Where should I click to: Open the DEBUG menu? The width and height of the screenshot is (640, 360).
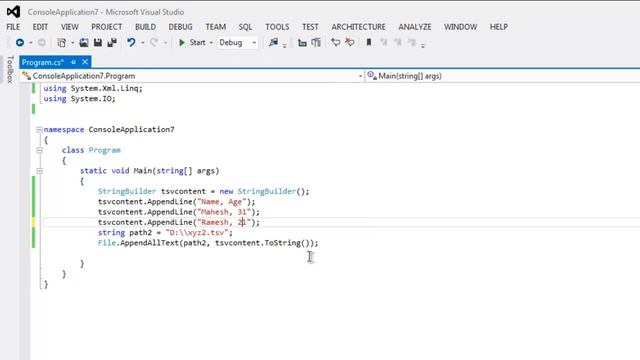180,27
